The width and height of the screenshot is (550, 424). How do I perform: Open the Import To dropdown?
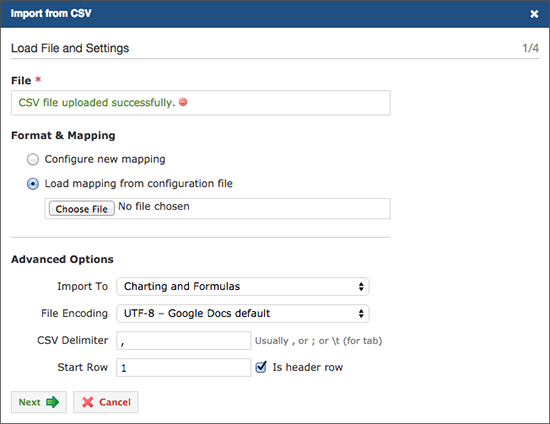tap(243, 287)
